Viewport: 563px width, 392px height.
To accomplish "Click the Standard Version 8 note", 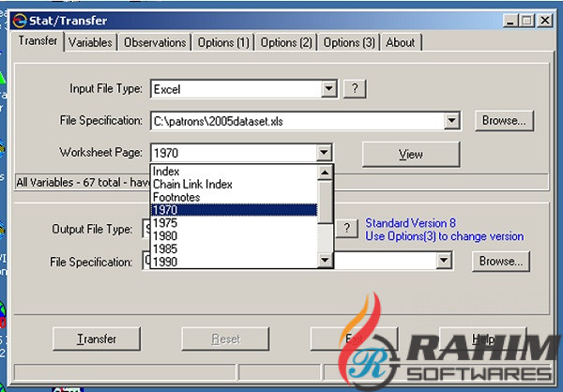I will [x=410, y=223].
